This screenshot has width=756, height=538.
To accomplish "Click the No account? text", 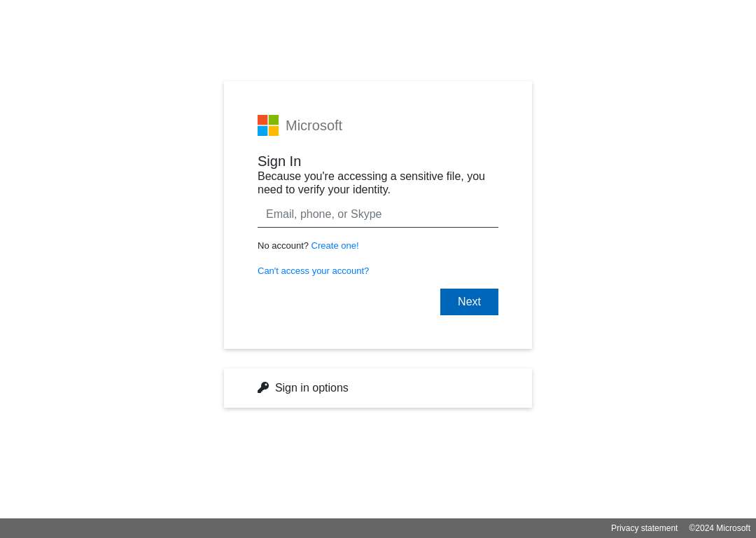I will click(x=283, y=246).
